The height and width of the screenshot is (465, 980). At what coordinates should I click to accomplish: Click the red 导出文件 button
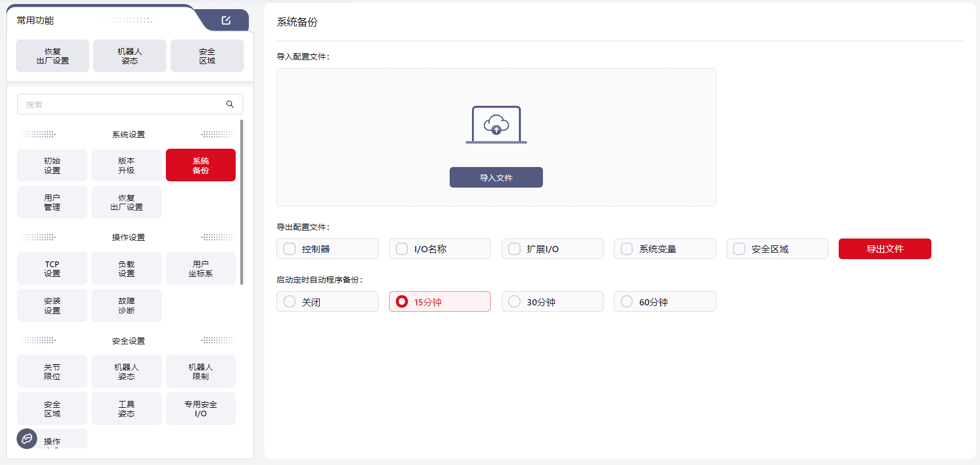pos(884,249)
